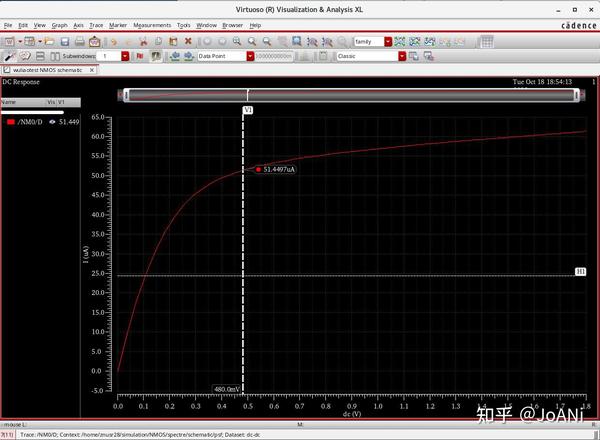Open the Help menu

[x=255, y=25]
